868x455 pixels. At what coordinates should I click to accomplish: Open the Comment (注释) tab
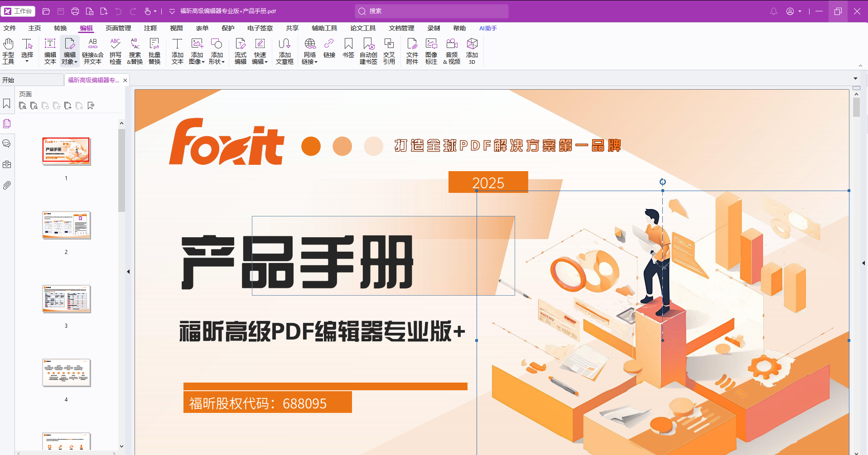pos(150,28)
